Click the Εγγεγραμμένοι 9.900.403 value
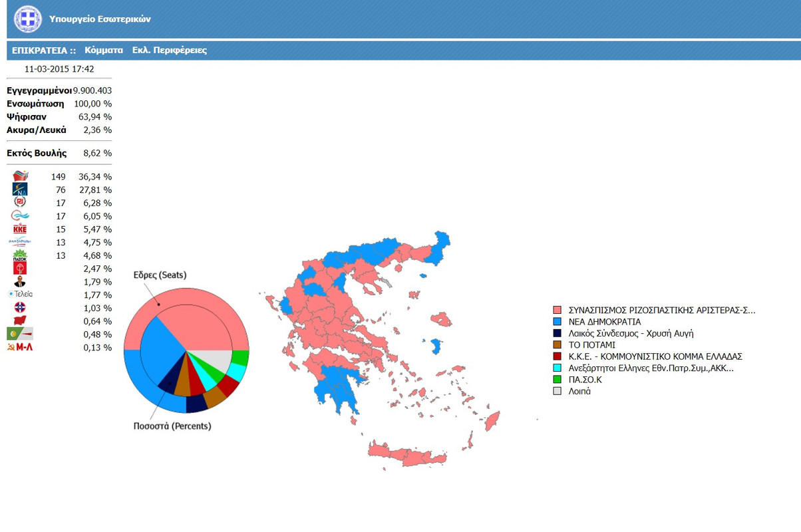Viewport: 801px width, 532px height. 92,90
